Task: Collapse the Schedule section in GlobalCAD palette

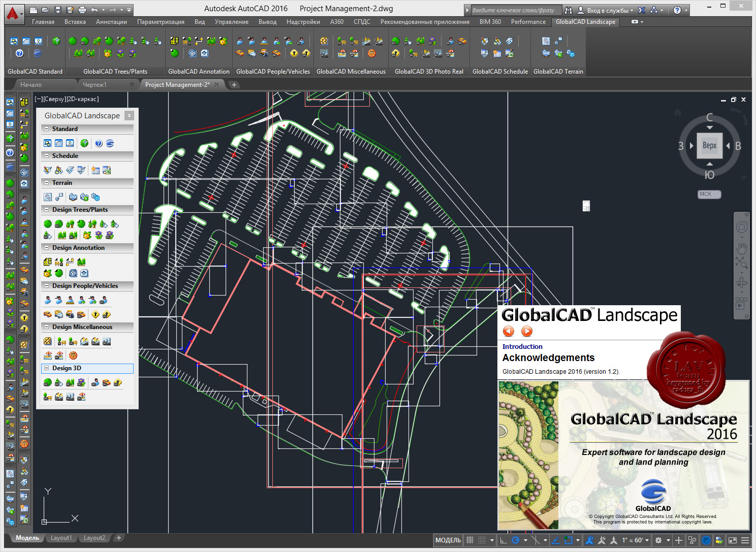Action: [47, 156]
